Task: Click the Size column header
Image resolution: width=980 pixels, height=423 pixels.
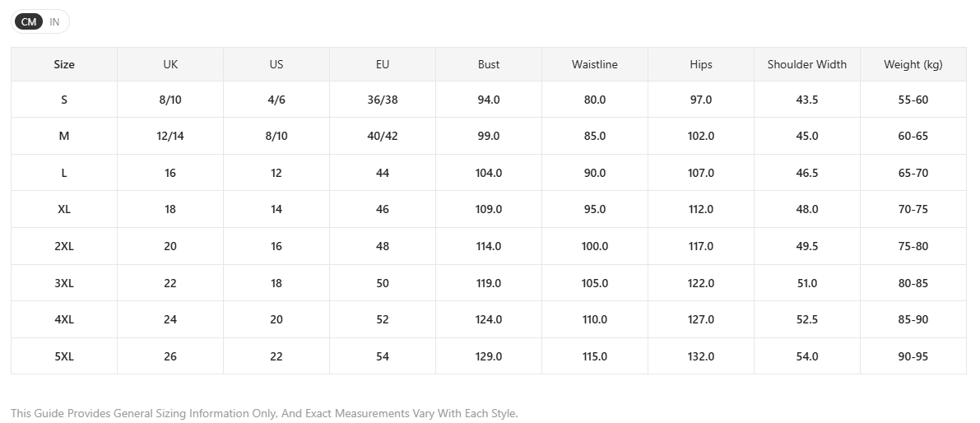Action: [x=63, y=64]
